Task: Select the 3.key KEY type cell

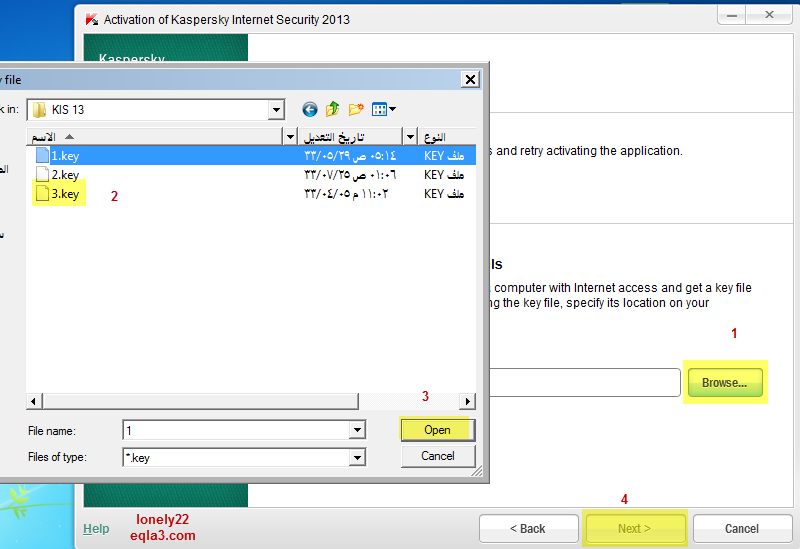Action: (x=444, y=193)
